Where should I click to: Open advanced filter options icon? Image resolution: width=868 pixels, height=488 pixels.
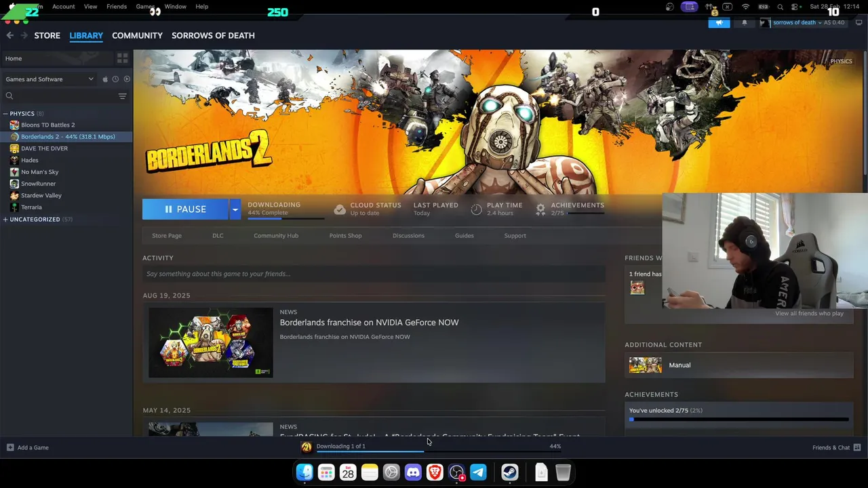122,96
